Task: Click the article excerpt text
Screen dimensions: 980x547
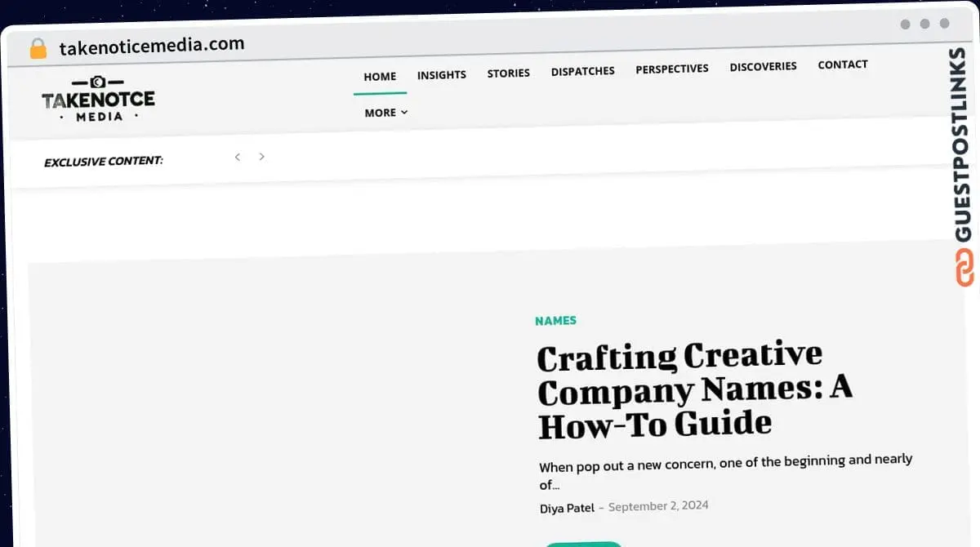Action: (725, 472)
